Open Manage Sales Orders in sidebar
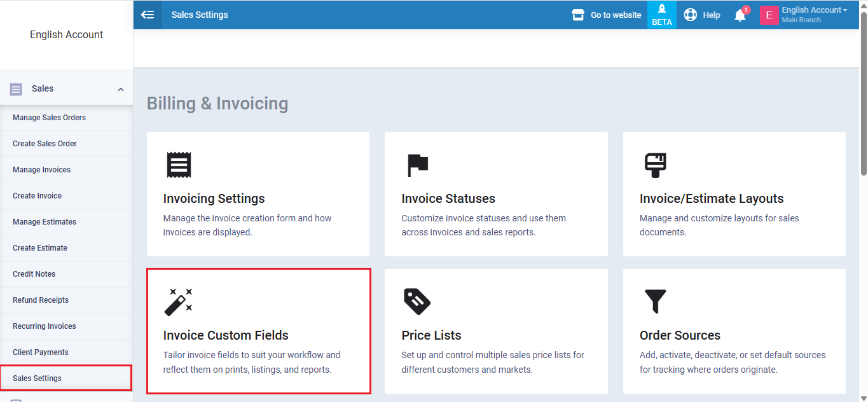The width and height of the screenshot is (868, 402). pyautogui.click(x=49, y=118)
